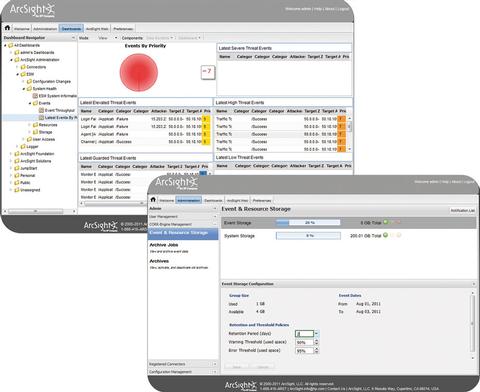This screenshot has width=480, height=392.
Task: Open the Archives link in the sidebar
Action: click(x=159, y=261)
